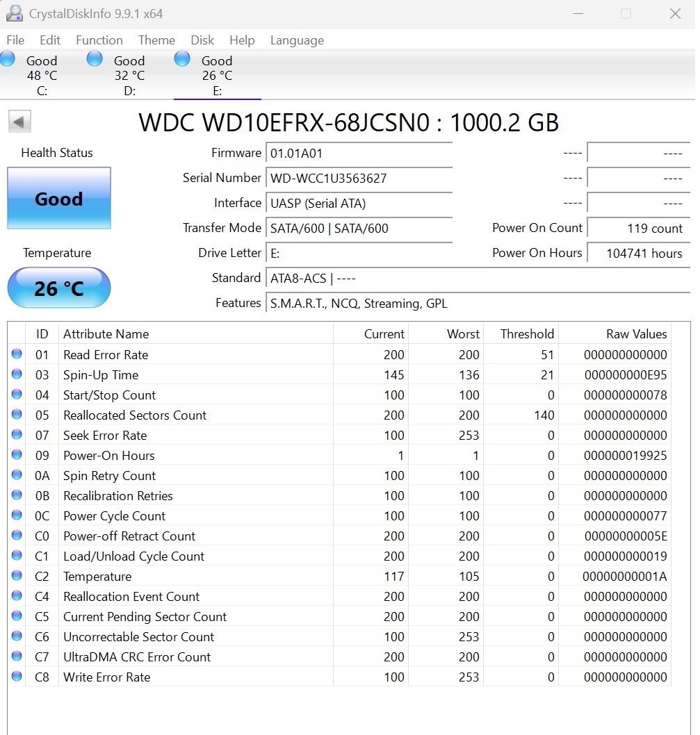Click the CrystalDiskInfo app icon in title bar
The image size is (700, 735).
pyautogui.click(x=14, y=14)
